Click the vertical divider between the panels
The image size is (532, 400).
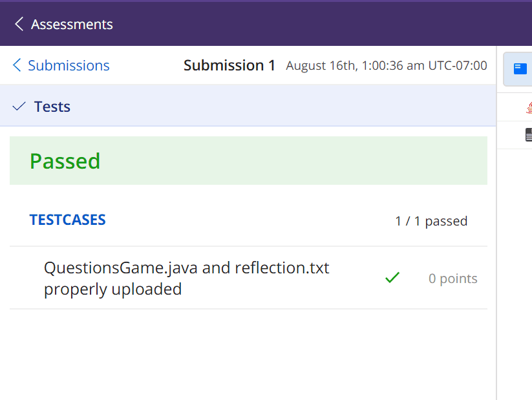(496, 223)
